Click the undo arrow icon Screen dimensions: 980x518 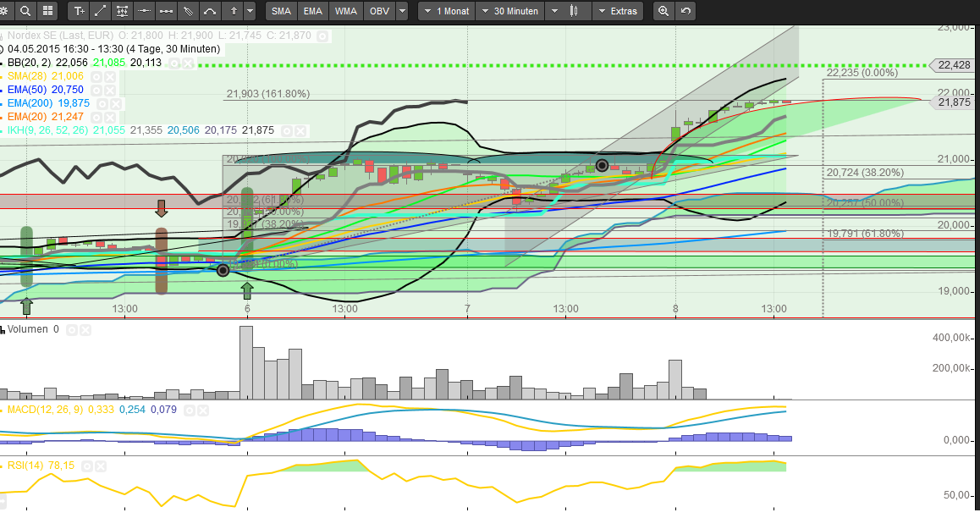tap(685, 11)
